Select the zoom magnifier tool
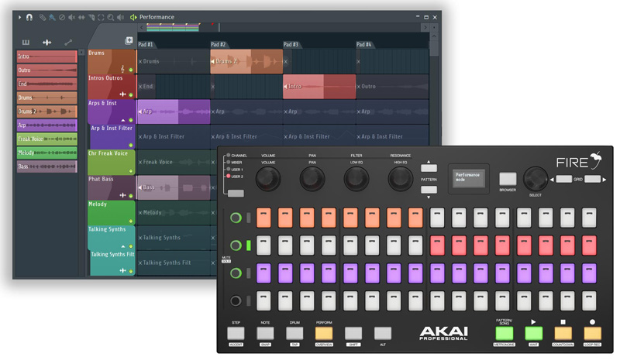Image resolution: width=620 pixels, height=364 pixels. (x=111, y=17)
